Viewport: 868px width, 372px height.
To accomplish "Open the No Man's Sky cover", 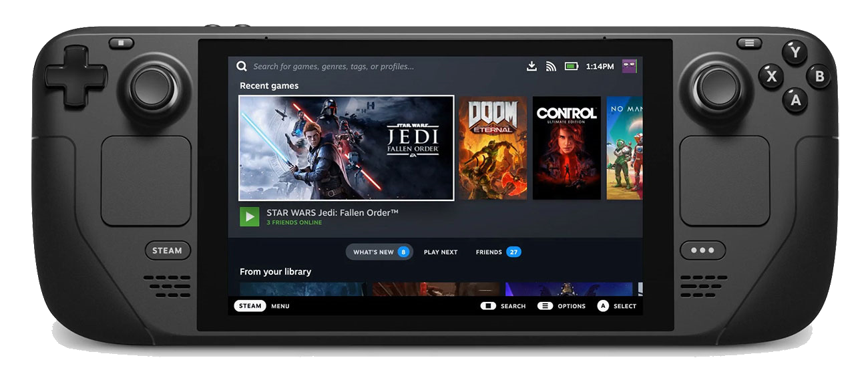I will [624, 148].
